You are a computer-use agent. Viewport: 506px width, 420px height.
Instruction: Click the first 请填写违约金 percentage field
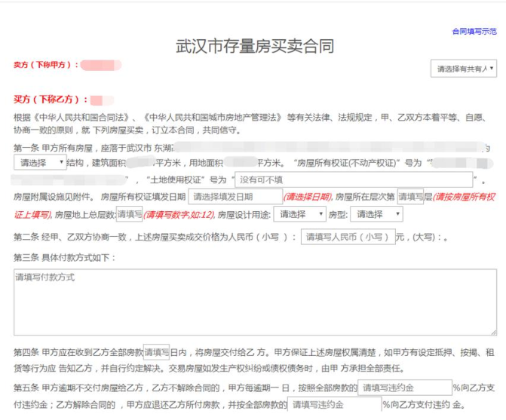[403, 388]
